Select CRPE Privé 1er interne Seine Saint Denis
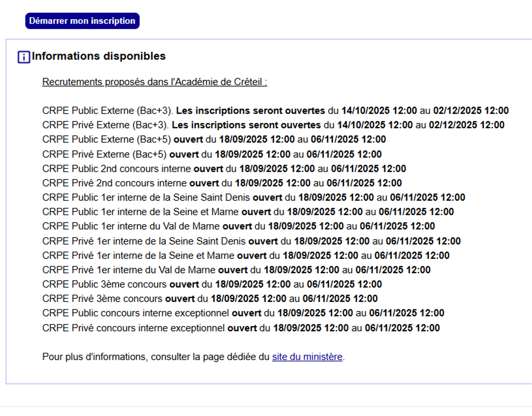Screen dimensions: 532x416 tap(251, 241)
